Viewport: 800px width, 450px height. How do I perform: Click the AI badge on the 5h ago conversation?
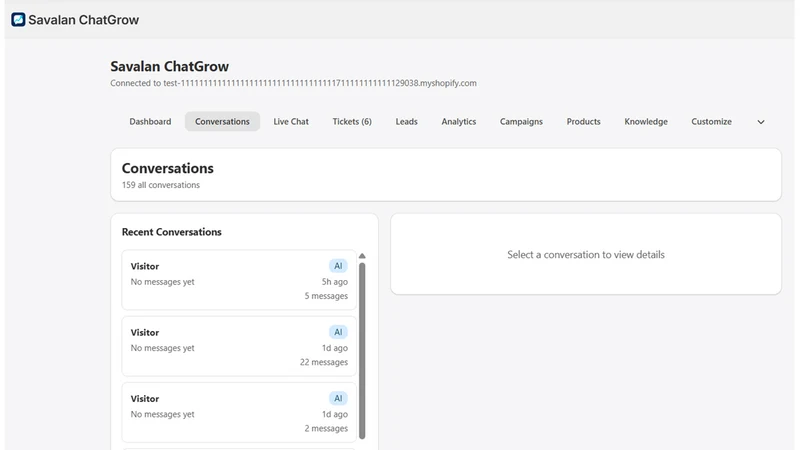[338, 266]
